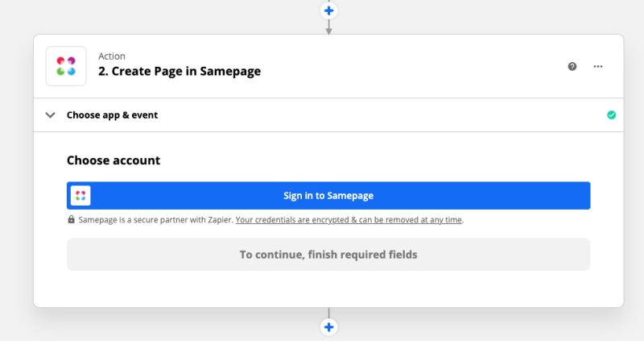Click the Samepage app logo in step header
This screenshot has width=644, height=341.
pos(66,66)
